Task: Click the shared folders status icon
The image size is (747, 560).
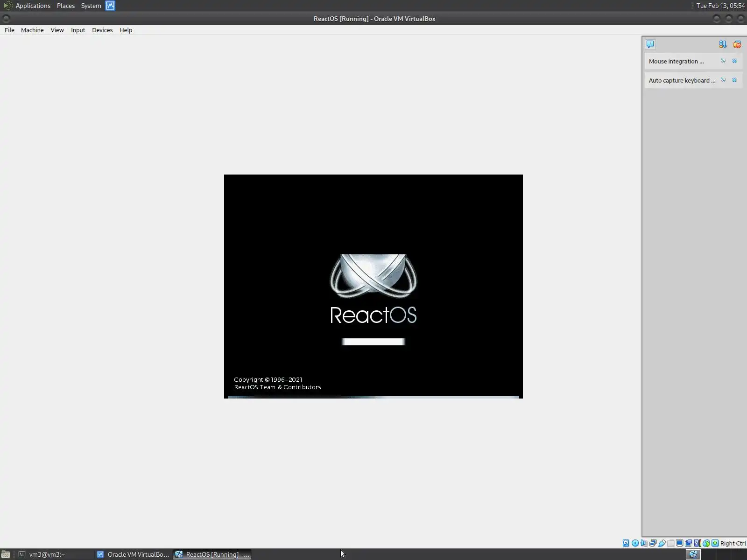Action: [x=670, y=543]
